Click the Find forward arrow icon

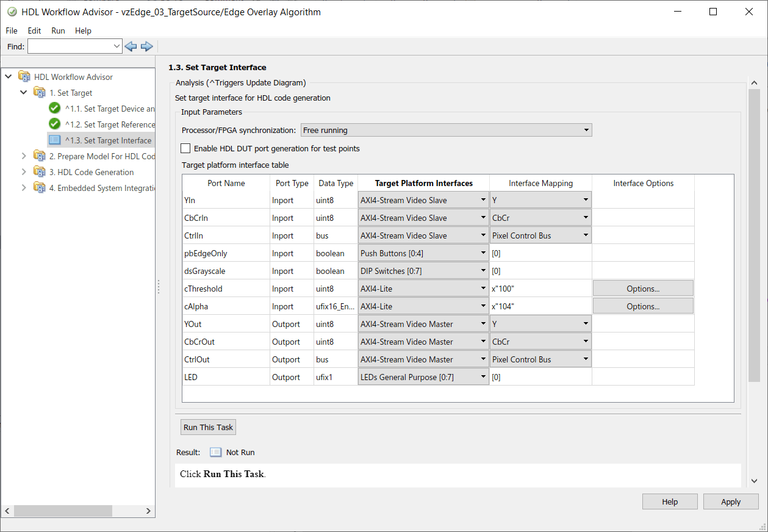(146, 46)
